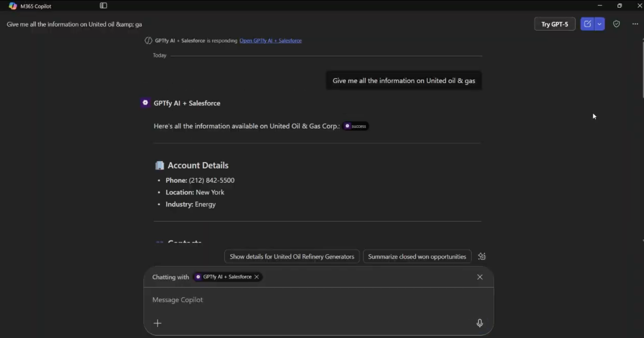Click the conversation title at top left
Image resolution: width=644 pixels, height=338 pixels.
pyautogui.click(x=74, y=24)
